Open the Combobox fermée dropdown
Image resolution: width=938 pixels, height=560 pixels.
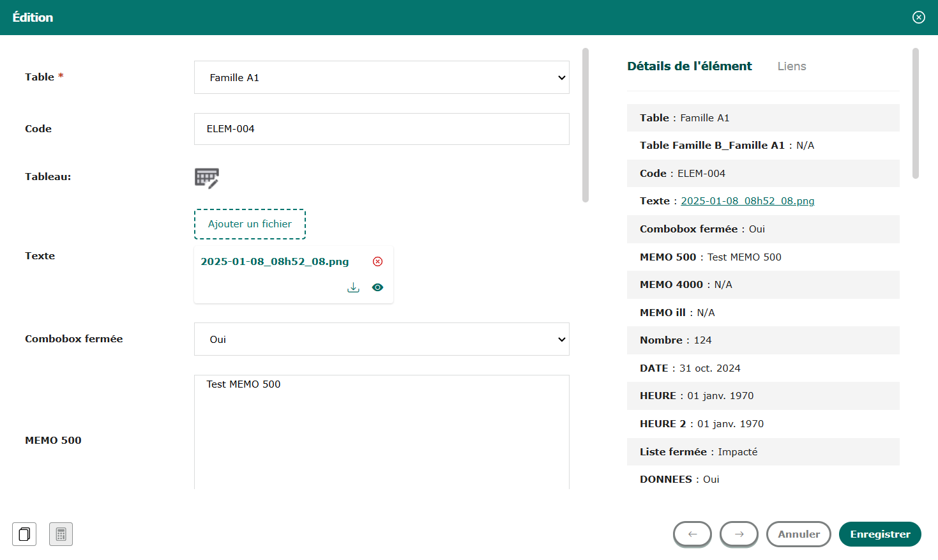pos(381,339)
